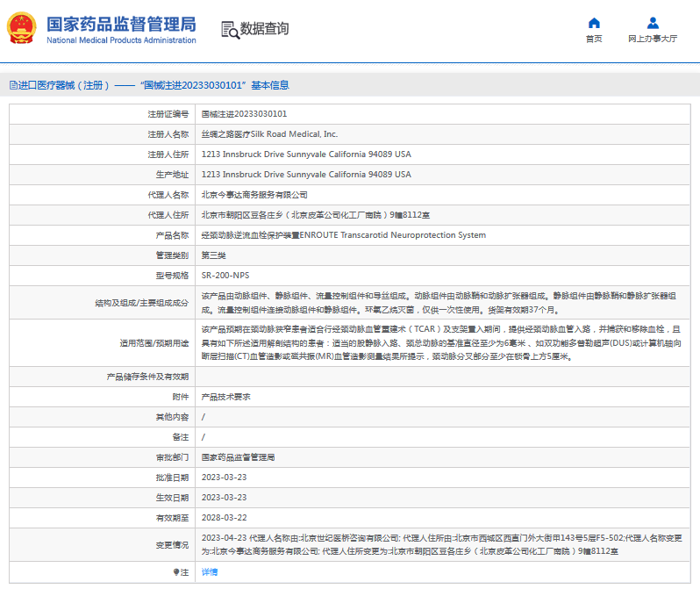Click the 产品名称 row label
The width and height of the screenshot is (700, 589).
(172, 235)
